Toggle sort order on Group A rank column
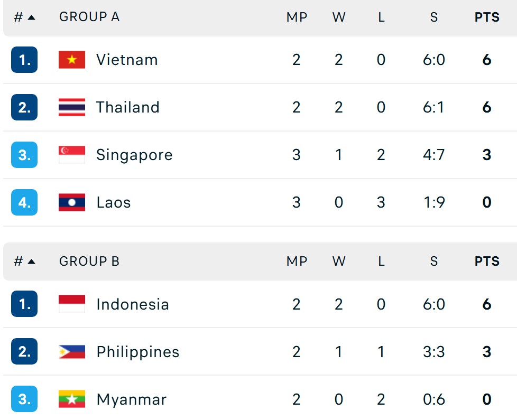Screen dimensions: 517x420 (25, 16)
